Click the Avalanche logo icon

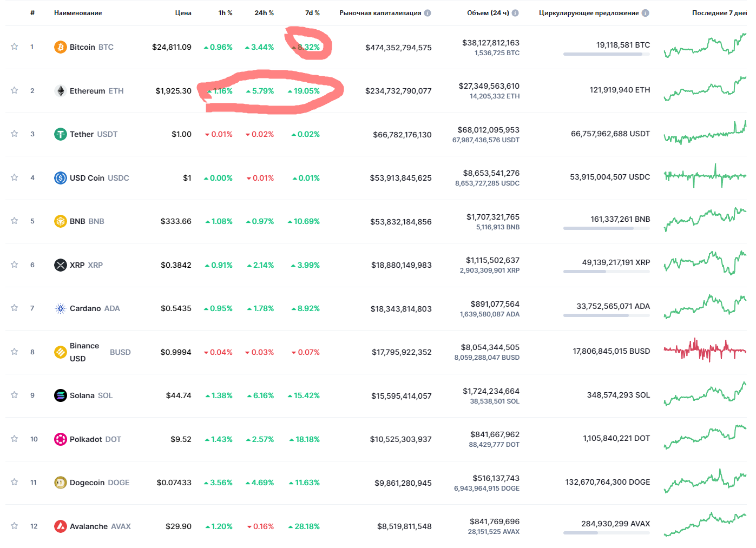(61, 526)
